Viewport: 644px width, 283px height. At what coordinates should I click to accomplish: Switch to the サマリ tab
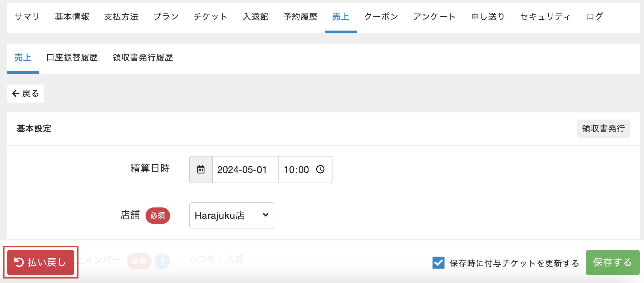coord(27,17)
